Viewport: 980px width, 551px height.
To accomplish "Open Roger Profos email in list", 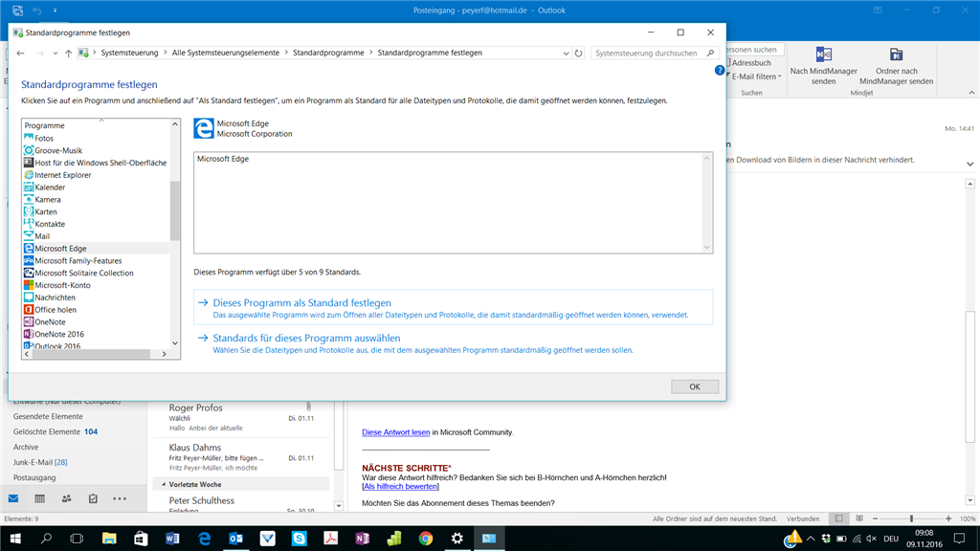I will [x=241, y=417].
